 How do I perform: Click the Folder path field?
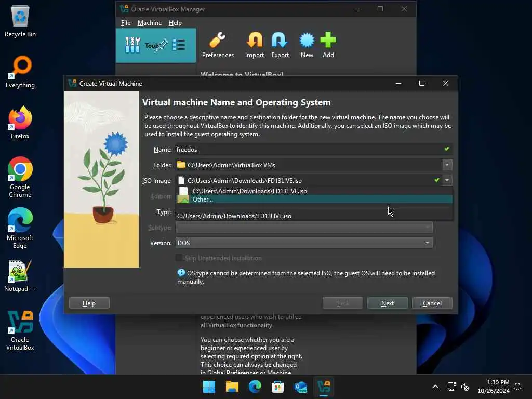309,165
